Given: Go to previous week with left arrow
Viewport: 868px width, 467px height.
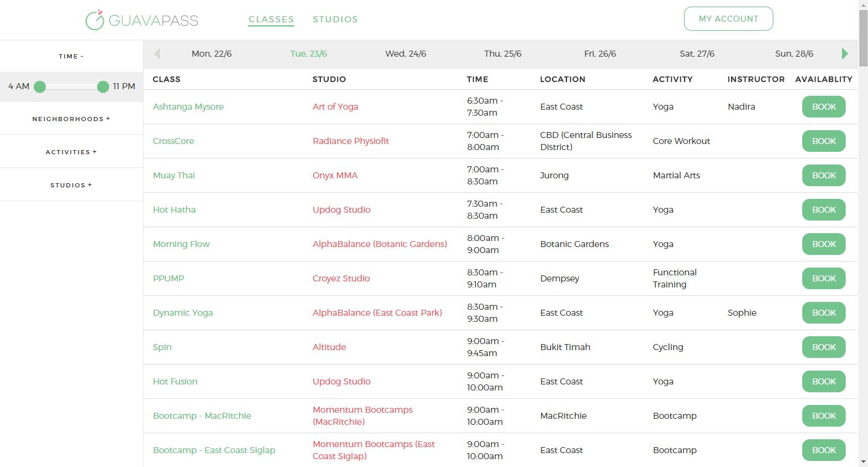Looking at the screenshot, I should coord(157,54).
